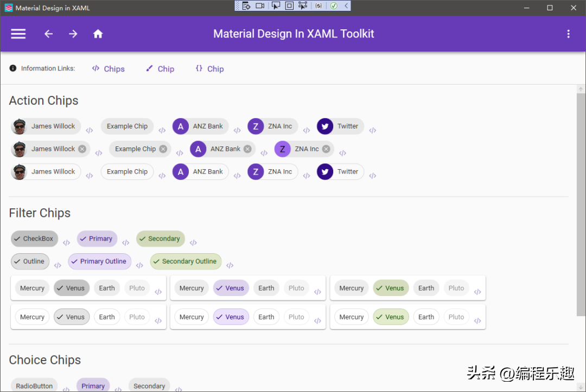Select the Primary choice chip
The width and height of the screenshot is (586, 392).
tap(93, 385)
